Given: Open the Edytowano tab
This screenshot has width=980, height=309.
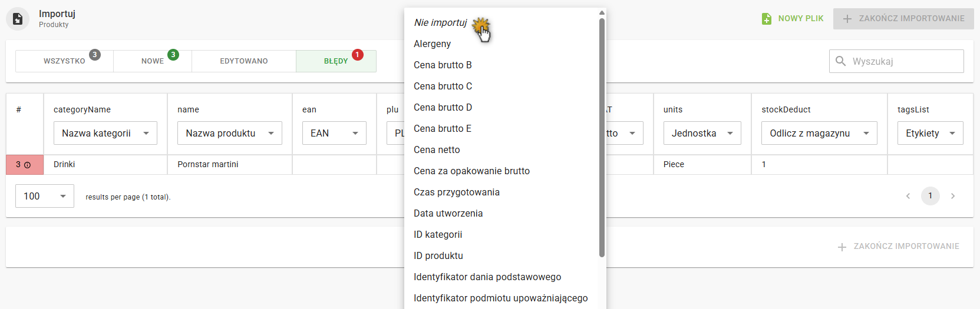Looking at the screenshot, I should tap(244, 61).
